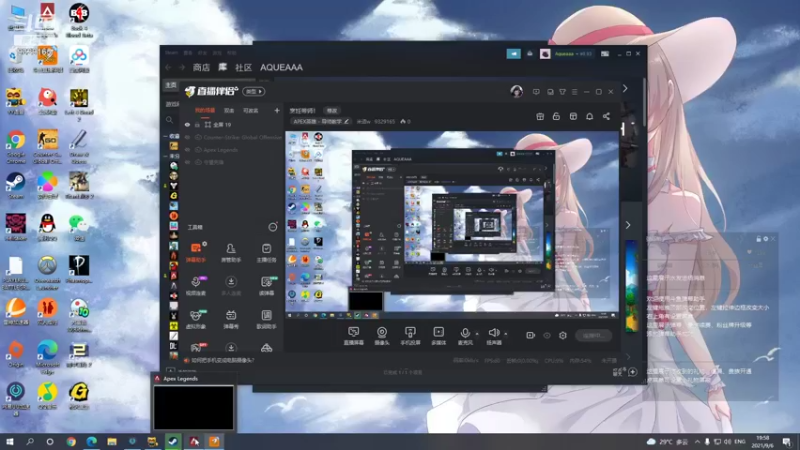Click Steam library search magnifier
The width and height of the screenshot is (800, 450).
tap(169, 120)
